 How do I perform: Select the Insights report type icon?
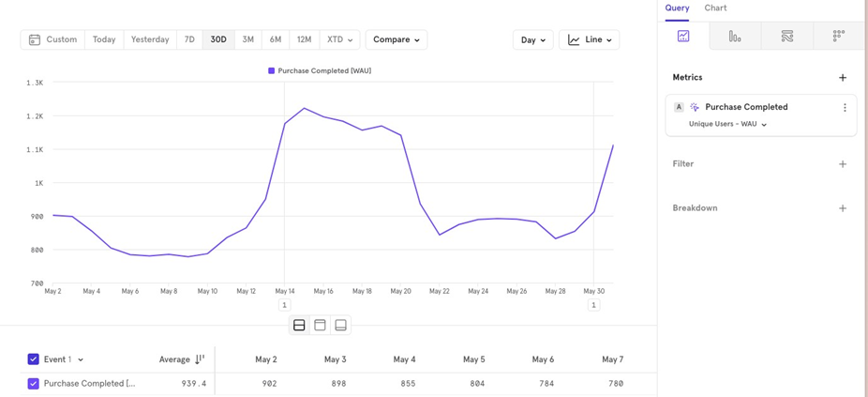(683, 37)
